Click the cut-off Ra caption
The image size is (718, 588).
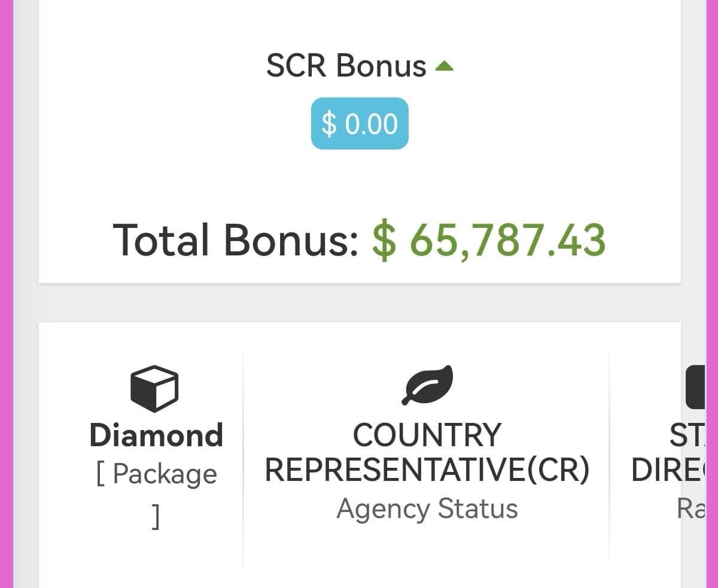click(x=691, y=509)
